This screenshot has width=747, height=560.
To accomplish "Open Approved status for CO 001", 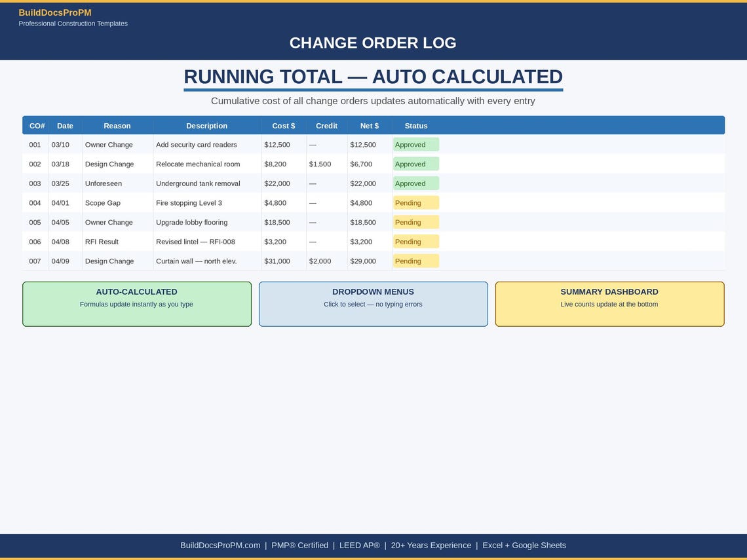I will (416, 145).
